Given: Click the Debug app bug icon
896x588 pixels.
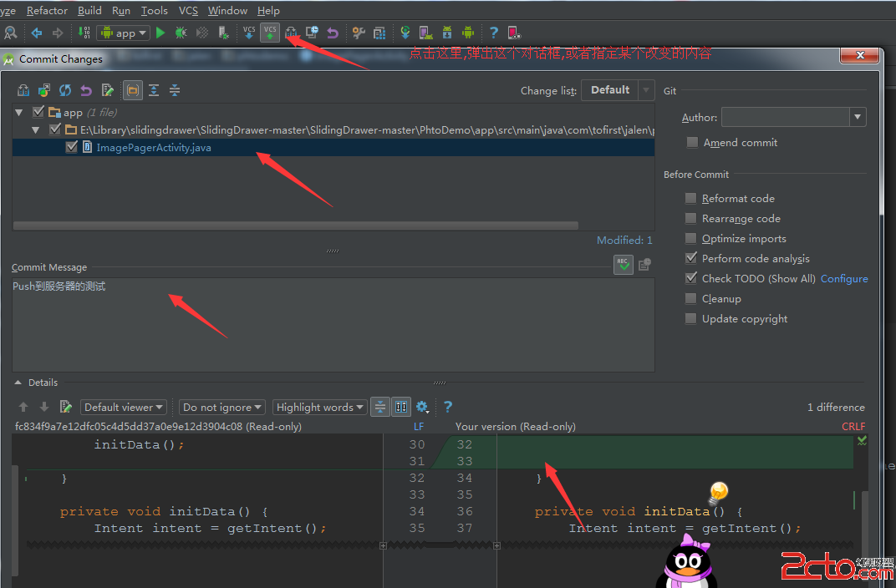Looking at the screenshot, I should pyautogui.click(x=181, y=33).
